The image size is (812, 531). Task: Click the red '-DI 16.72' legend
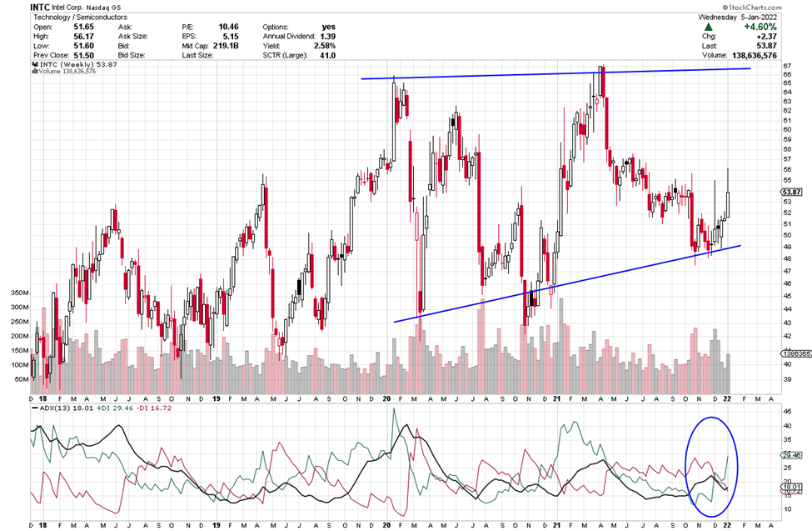pyautogui.click(x=154, y=408)
